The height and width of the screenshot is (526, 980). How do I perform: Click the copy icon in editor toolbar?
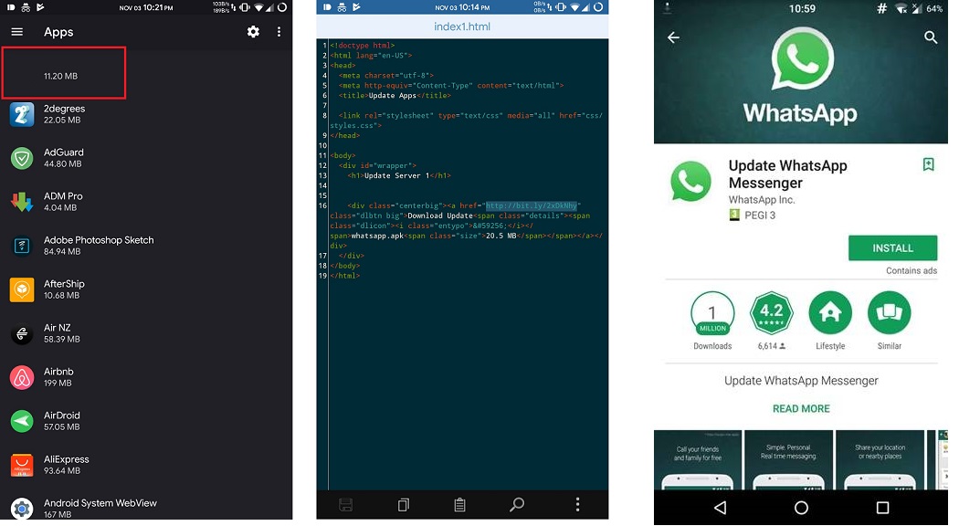(x=404, y=505)
